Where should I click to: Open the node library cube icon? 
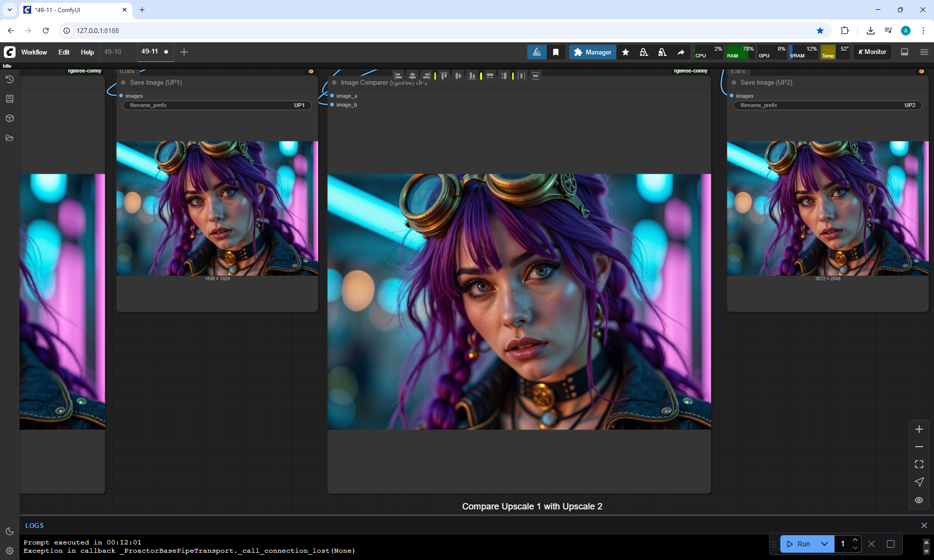coord(9,118)
